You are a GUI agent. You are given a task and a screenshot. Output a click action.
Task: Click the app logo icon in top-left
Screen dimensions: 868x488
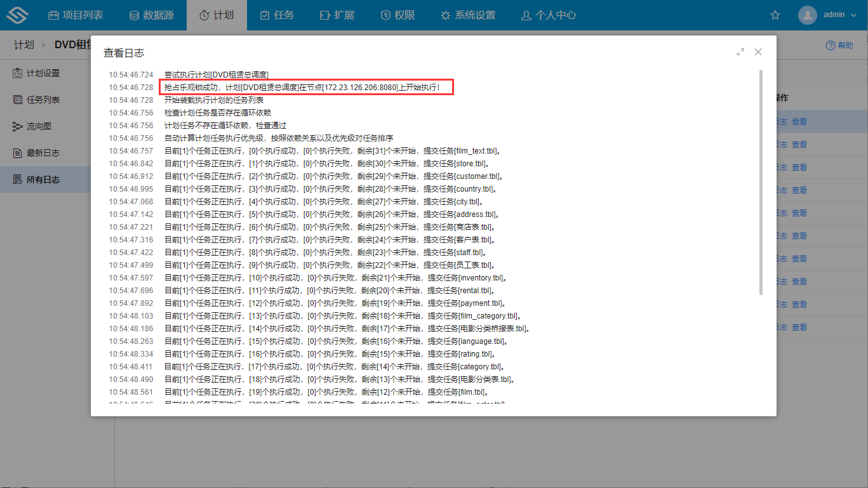pos(18,15)
